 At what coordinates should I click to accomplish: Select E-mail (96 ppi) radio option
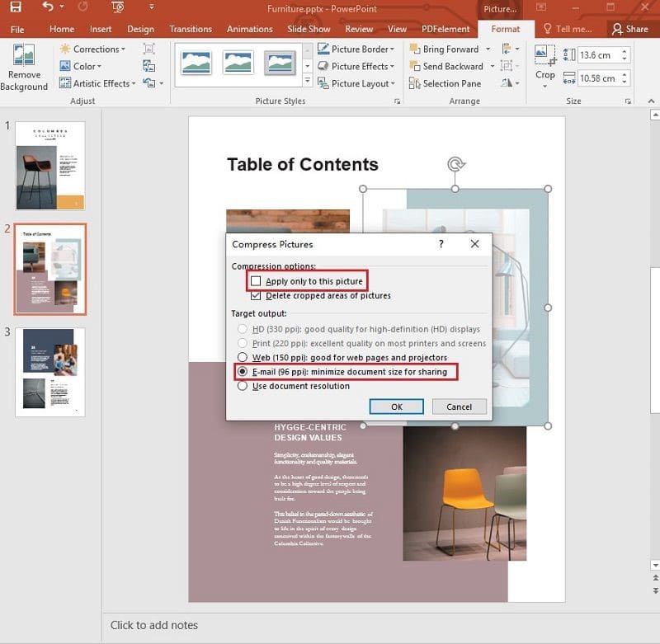coord(243,371)
